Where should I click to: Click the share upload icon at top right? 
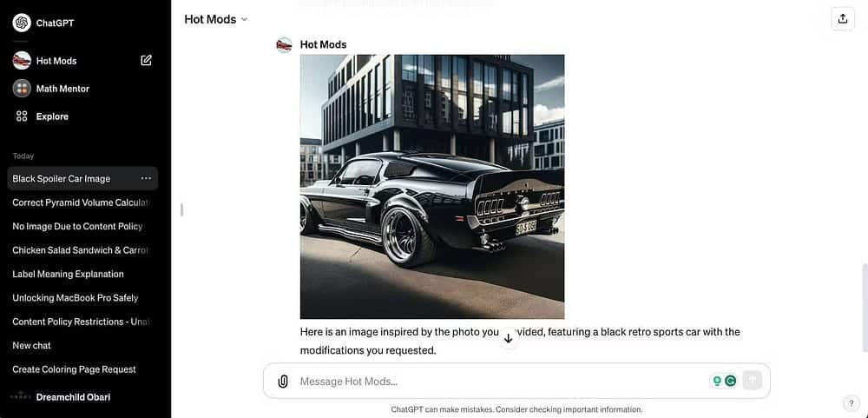843,19
